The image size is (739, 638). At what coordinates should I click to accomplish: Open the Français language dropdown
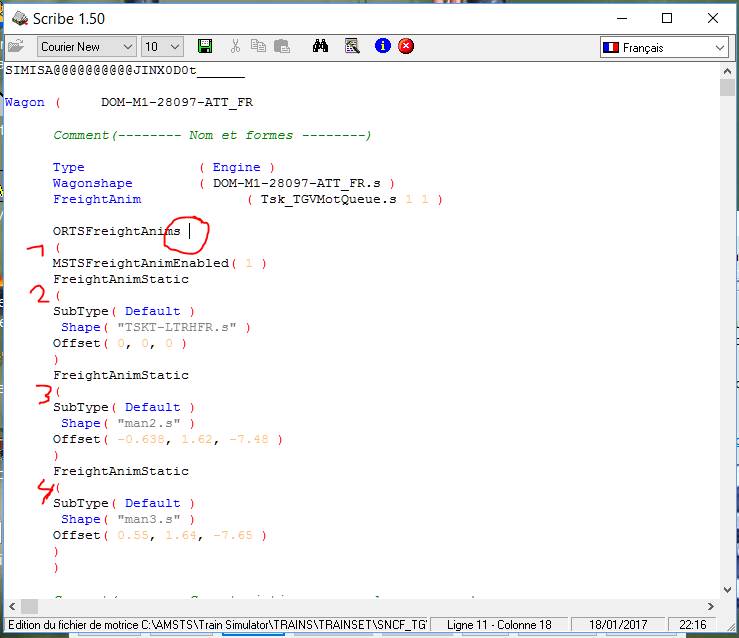point(664,48)
